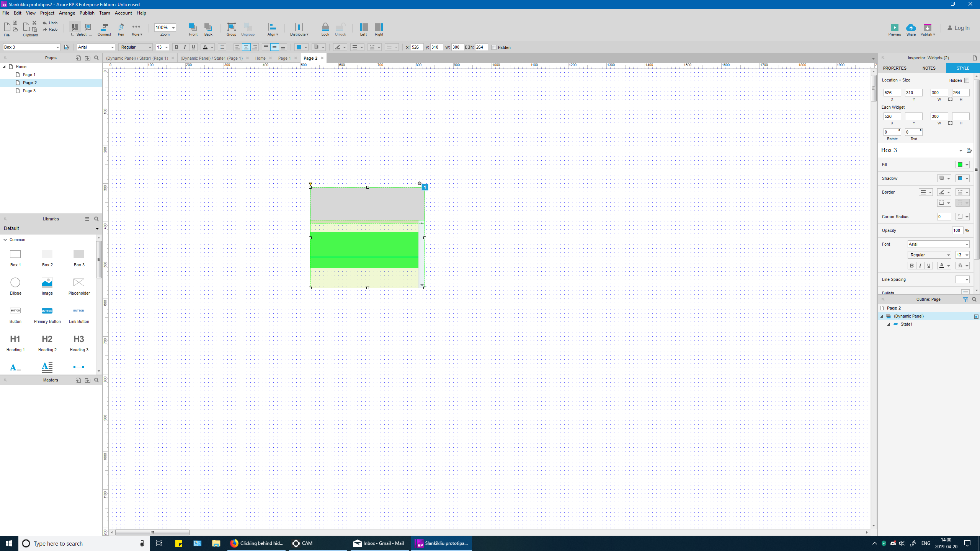The width and height of the screenshot is (980, 551).
Task: Bring widget to Front
Action: (193, 28)
